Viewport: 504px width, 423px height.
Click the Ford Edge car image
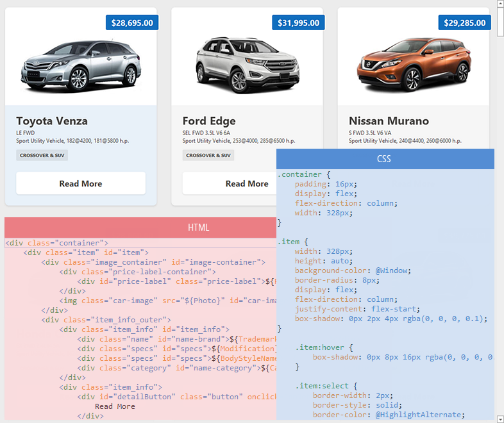click(248, 65)
